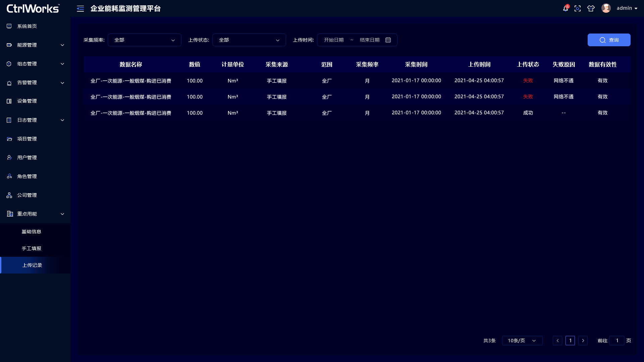Click the 告警管理 bell icon
Image resolution: width=644 pixels, height=362 pixels.
pyautogui.click(x=9, y=83)
